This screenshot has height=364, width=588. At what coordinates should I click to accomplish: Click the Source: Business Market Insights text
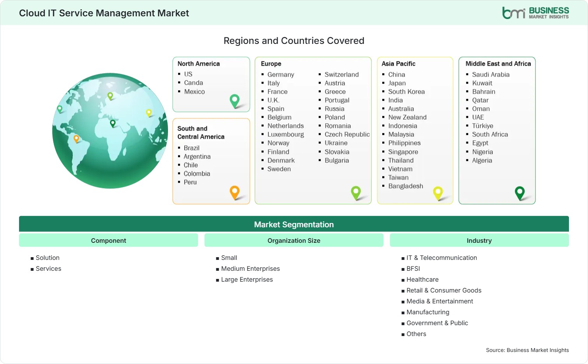(527, 350)
